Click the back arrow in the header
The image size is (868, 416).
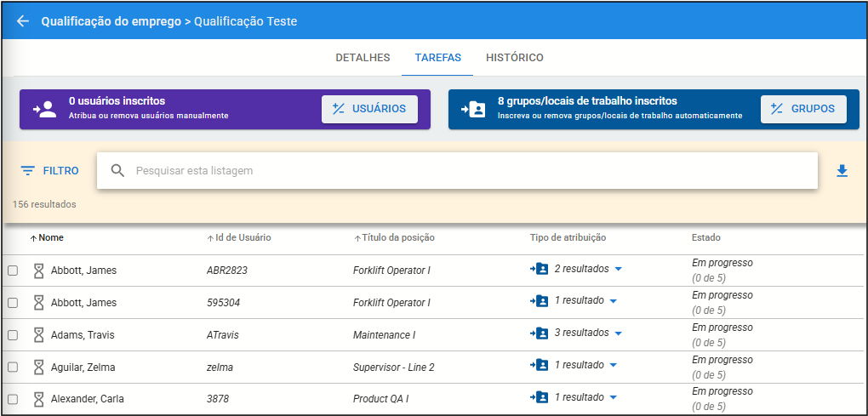tap(23, 21)
